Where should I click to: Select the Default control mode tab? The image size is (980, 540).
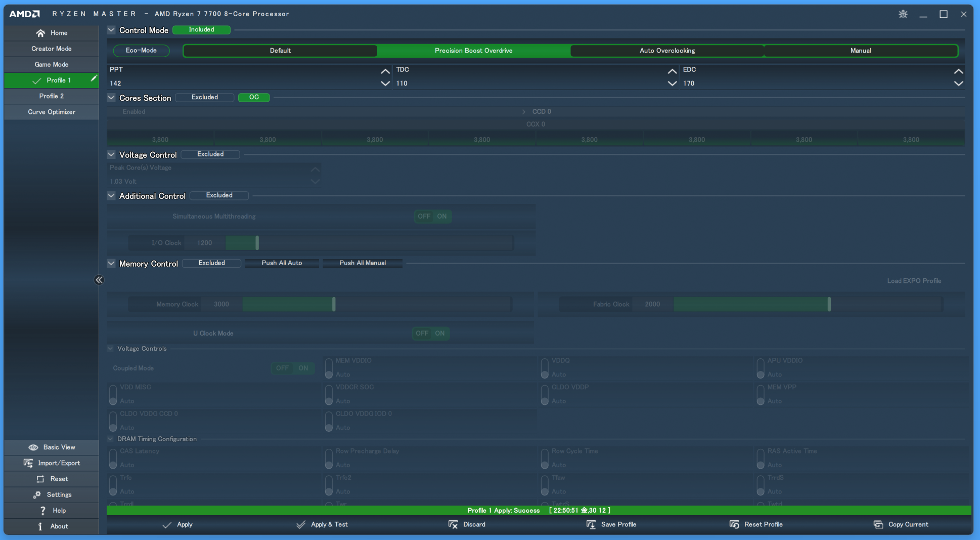point(280,51)
